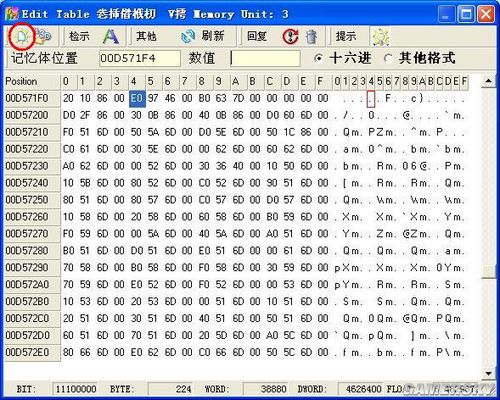Click the 刷新 refresh label
The image size is (500, 400).
(x=213, y=36)
